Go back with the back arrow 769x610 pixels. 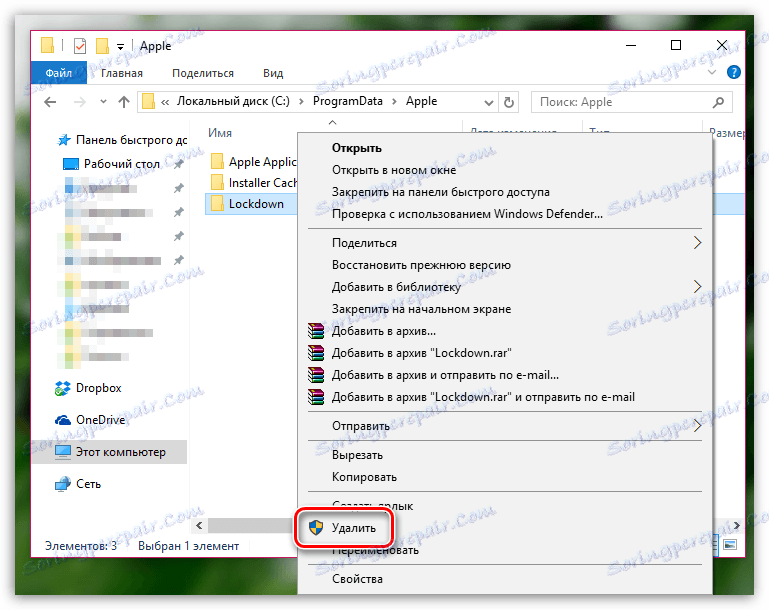[50, 102]
